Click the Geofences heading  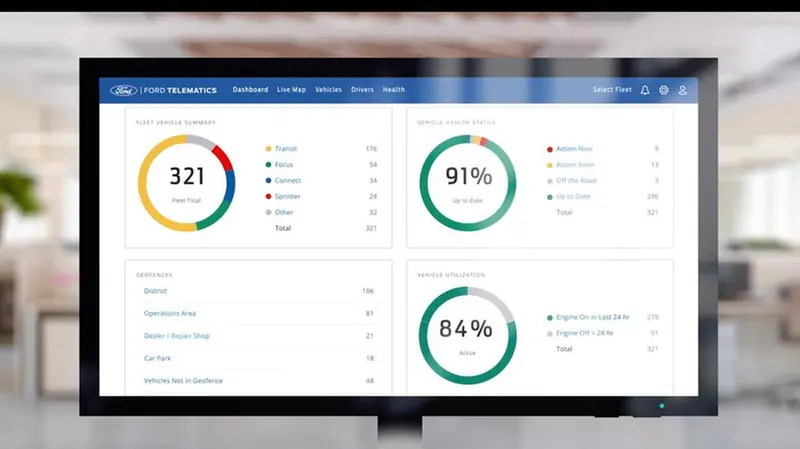pos(154,275)
